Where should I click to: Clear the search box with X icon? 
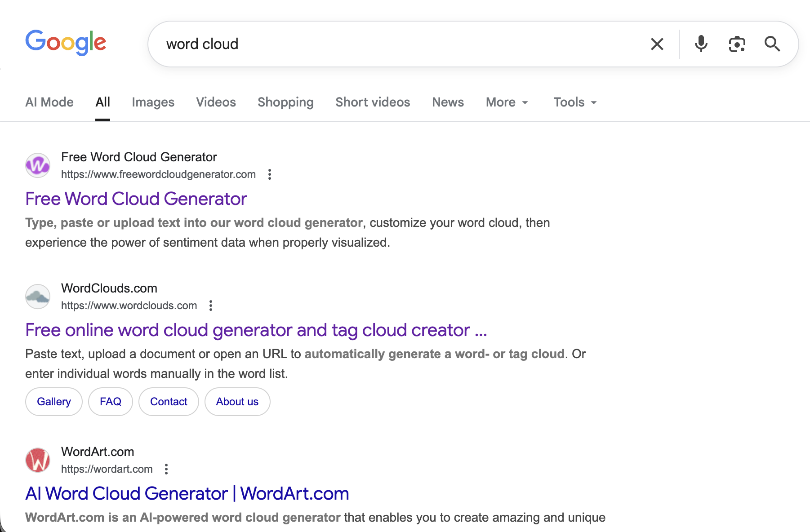point(657,44)
